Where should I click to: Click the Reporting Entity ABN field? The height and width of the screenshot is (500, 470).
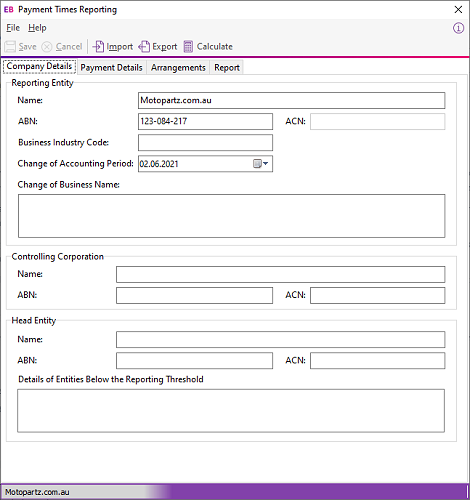coord(205,121)
